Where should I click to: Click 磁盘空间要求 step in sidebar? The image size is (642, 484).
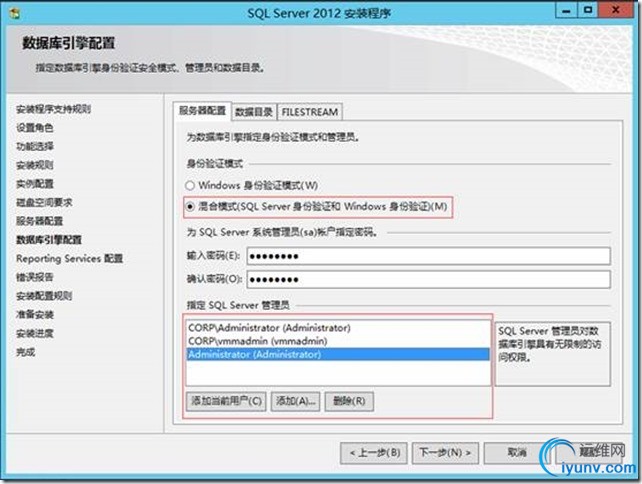pos(44,203)
